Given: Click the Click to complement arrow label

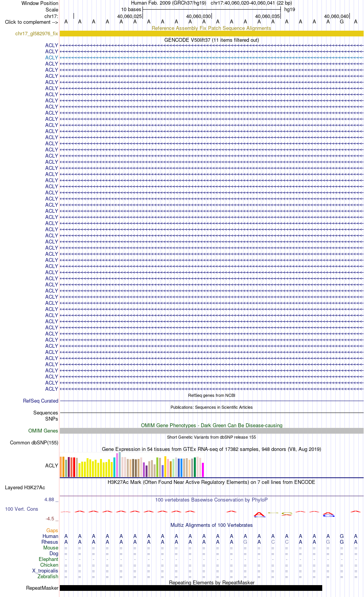Looking at the screenshot, I should [31, 22].
